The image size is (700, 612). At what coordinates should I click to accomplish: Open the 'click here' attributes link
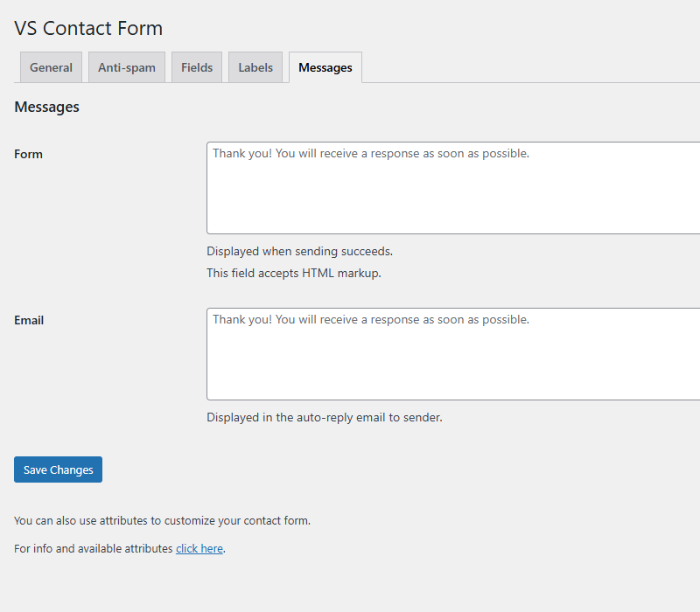click(199, 548)
